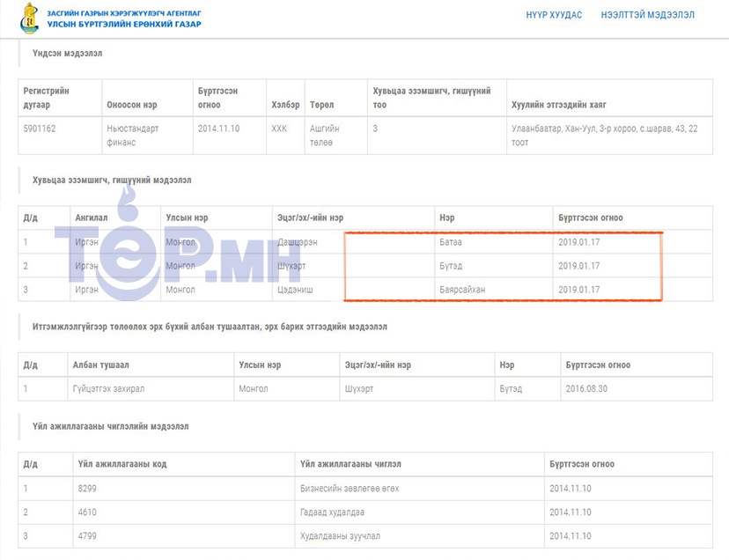Screen dimensions: 729x560
Task: Click the Үндсэн мэдээлэл section heading
Action: click(x=67, y=54)
